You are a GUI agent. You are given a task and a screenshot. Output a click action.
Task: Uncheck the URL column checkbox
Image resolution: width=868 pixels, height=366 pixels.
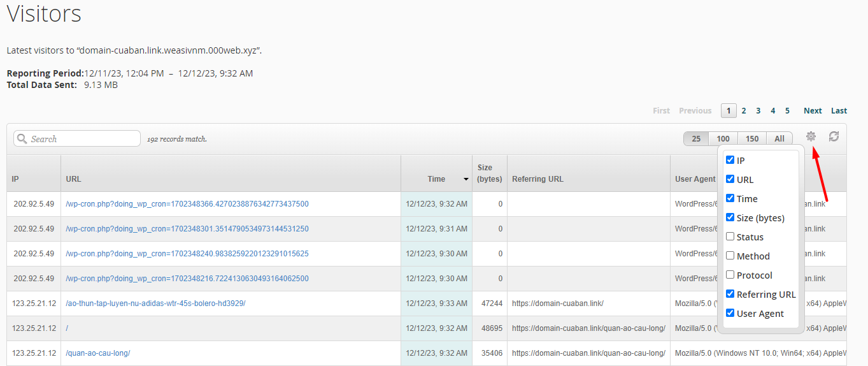coord(730,179)
